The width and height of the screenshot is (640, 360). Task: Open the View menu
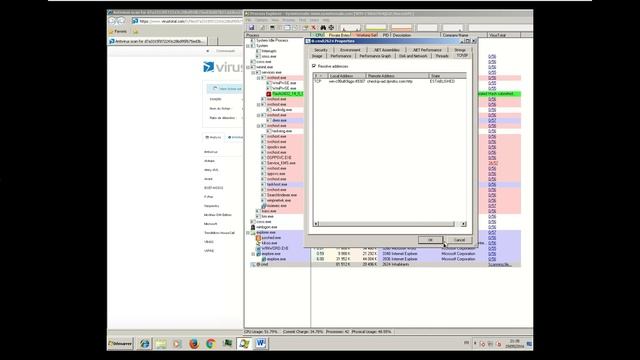275,20
